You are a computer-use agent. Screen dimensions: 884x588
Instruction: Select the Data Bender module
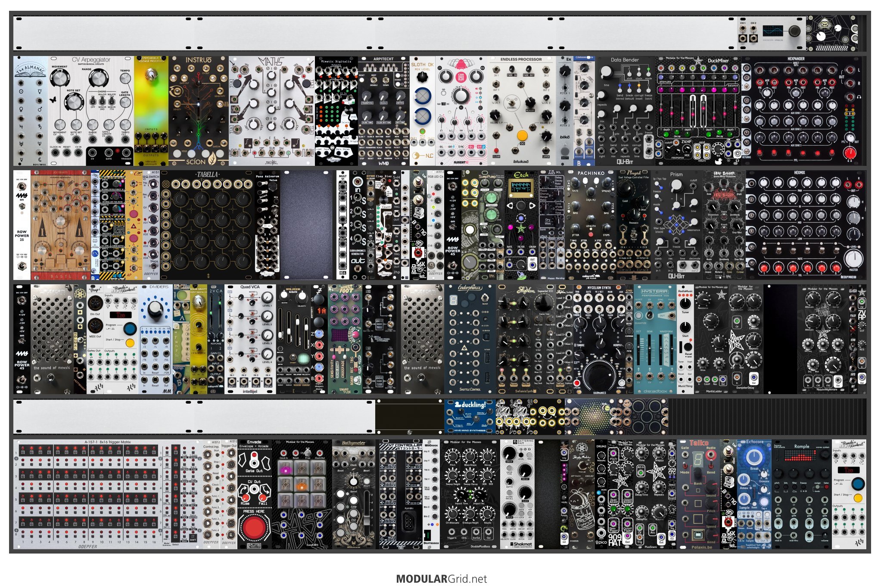point(625,111)
